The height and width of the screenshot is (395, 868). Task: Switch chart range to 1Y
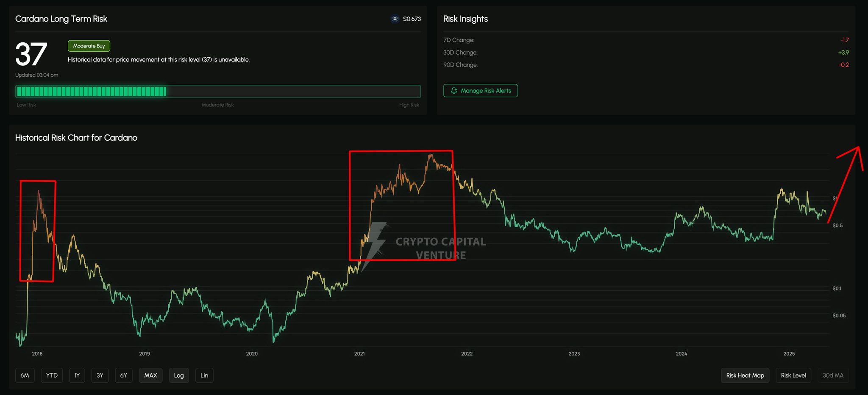pyautogui.click(x=77, y=376)
